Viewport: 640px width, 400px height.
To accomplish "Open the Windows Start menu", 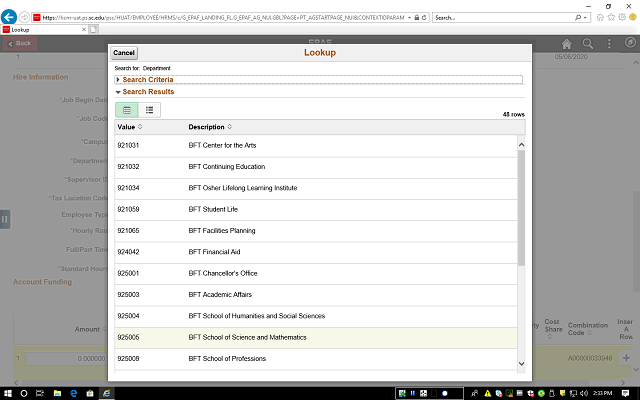I will tap(8, 393).
